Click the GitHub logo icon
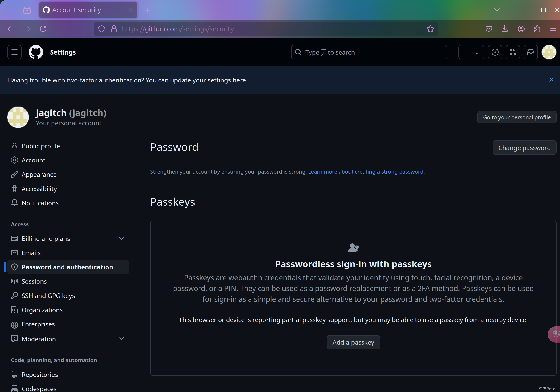Image resolution: width=560 pixels, height=392 pixels. (35, 52)
